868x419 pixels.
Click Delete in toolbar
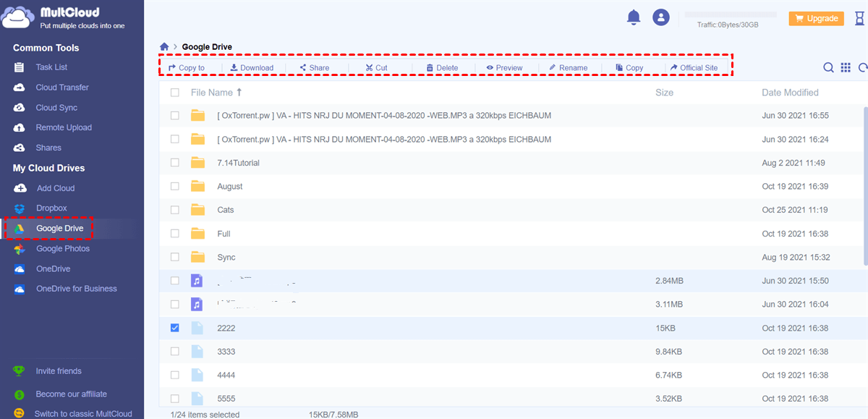click(442, 68)
